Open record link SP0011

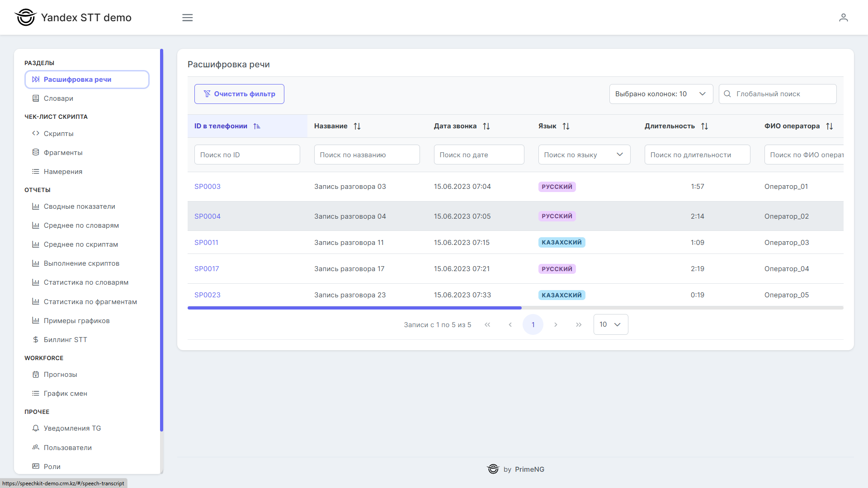pyautogui.click(x=206, y=243)
